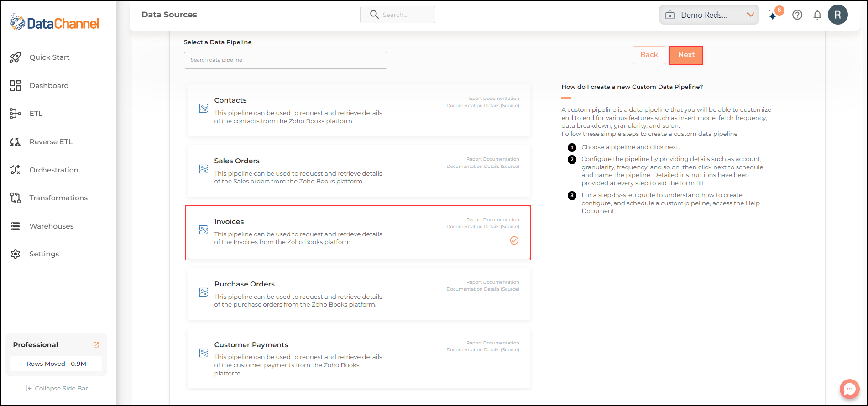Open Invoices Report Documentation link
The width and height of the screenshot is (868, 406).
[492, 220]
